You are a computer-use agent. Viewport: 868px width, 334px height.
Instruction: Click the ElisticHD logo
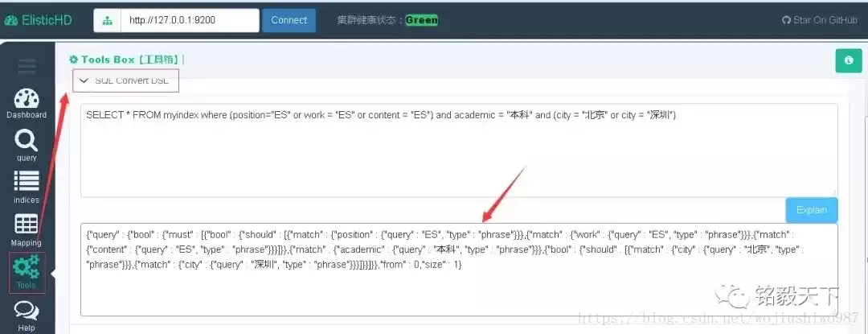pyautogui.click(x=38, y=20)
